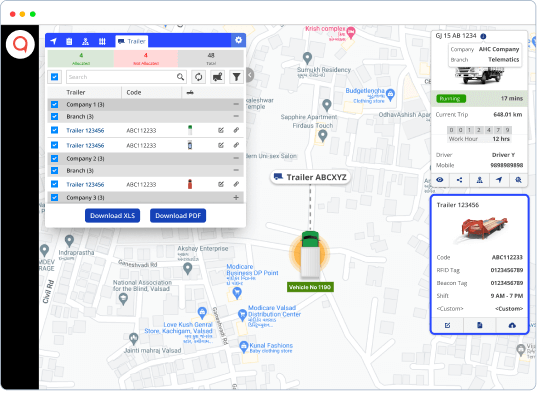This screenshot has width=540, height=393.
Task: Click the magnifier search icon
Action: click(180, 77)
